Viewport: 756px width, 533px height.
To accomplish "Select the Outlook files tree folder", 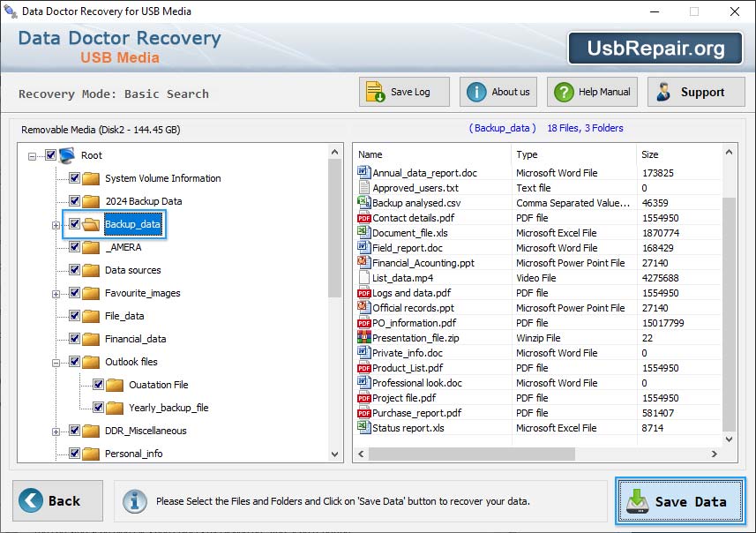I will [131, 362].
